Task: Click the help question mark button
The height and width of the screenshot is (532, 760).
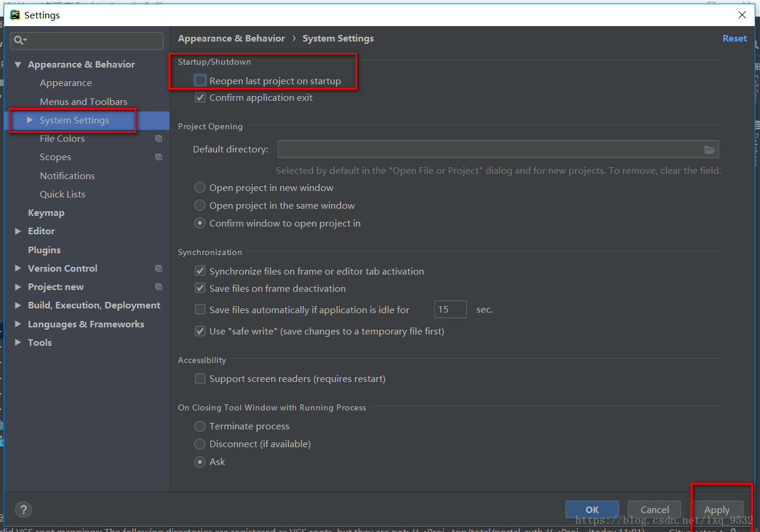Action: [23, 509]
